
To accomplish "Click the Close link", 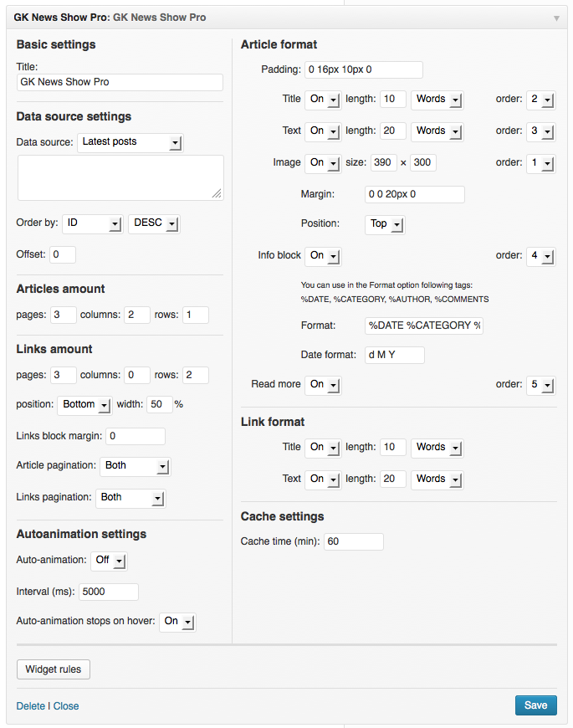I will [x=66, y=706].
